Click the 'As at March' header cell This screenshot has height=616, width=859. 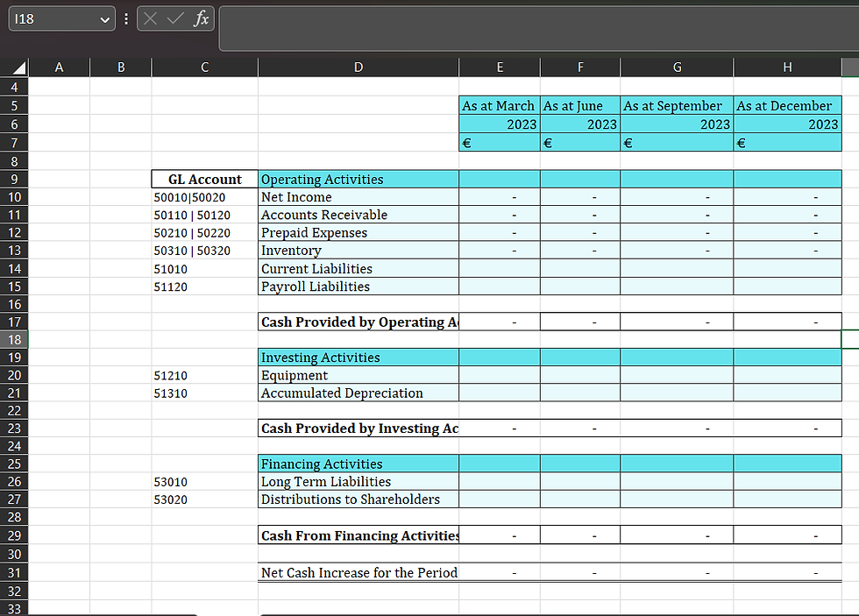tap(500, 106)
